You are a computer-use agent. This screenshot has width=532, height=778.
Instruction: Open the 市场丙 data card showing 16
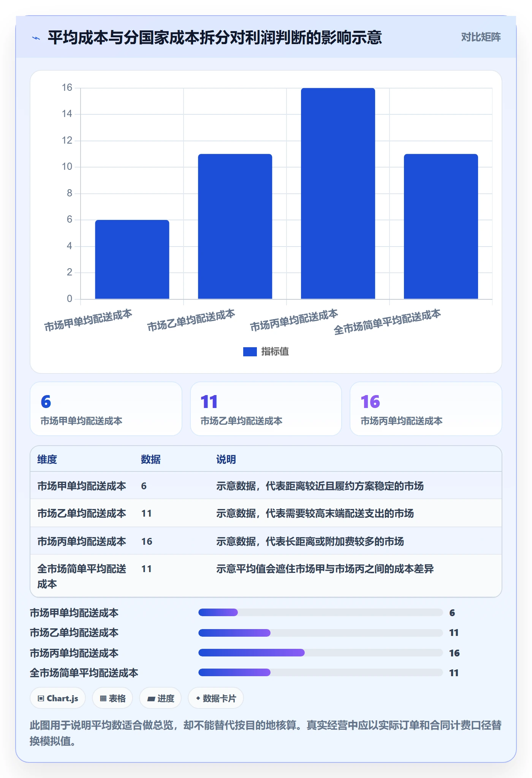pyautogui.click(x=426, y=409)
